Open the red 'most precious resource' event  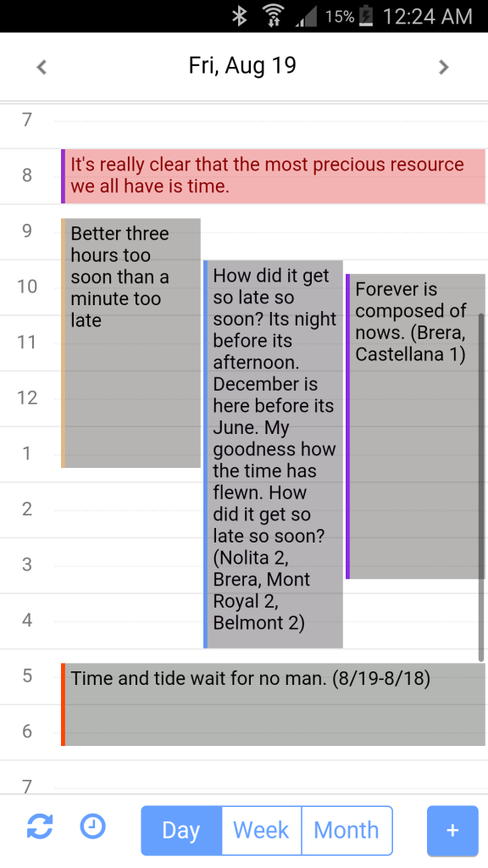[274, 176]
